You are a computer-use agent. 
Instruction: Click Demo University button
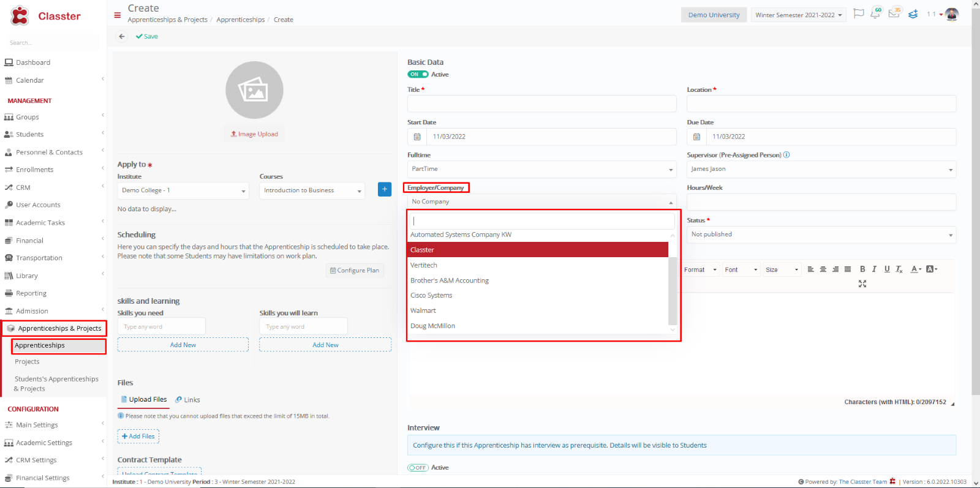pos(714,15)
